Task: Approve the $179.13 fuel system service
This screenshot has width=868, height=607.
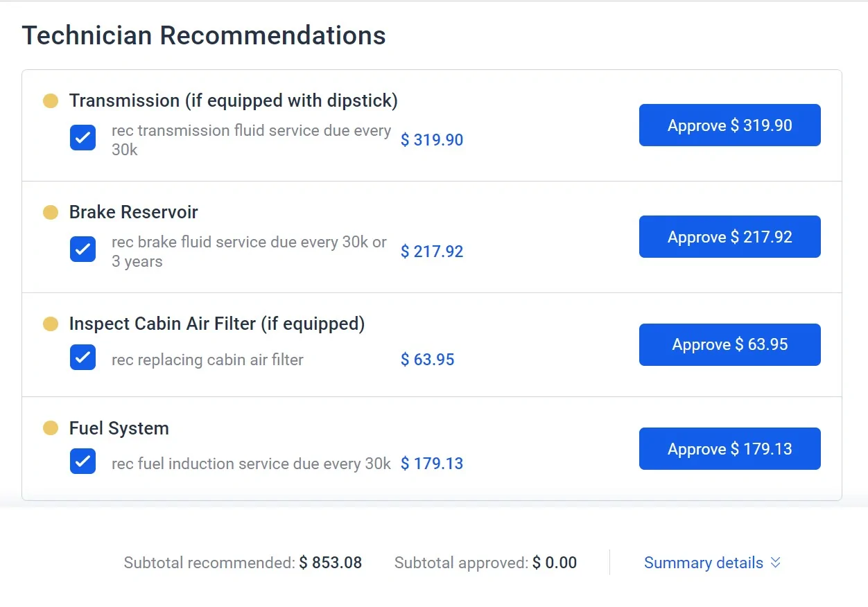Action: coord(729,449)
